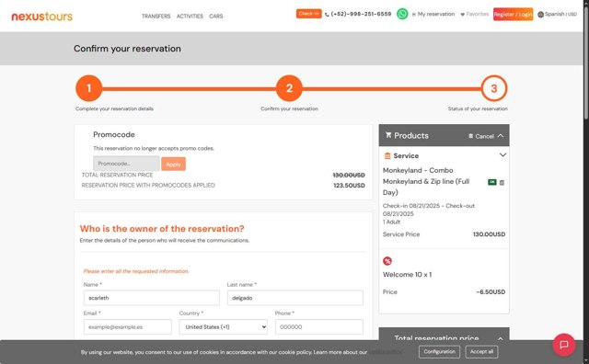Open WhatsApp chat via the green icon
This screenshot has width=589, height=364.
click(402, 14)
